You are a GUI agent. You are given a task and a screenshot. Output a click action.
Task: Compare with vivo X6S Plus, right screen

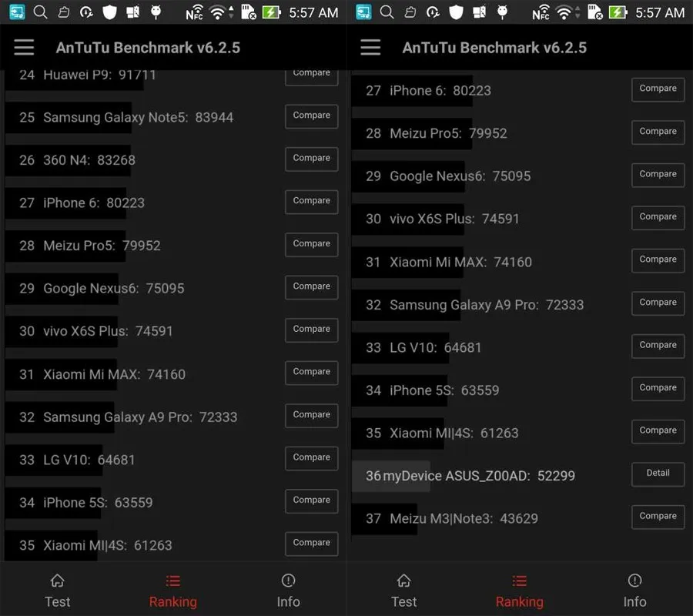tap(658, 218)
